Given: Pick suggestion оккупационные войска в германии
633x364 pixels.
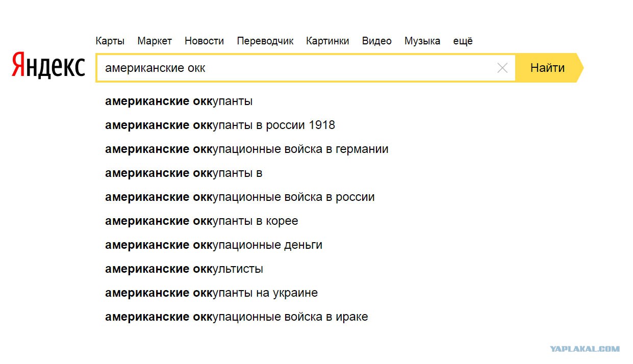Looking at the screenshot, I should point(247,149).
